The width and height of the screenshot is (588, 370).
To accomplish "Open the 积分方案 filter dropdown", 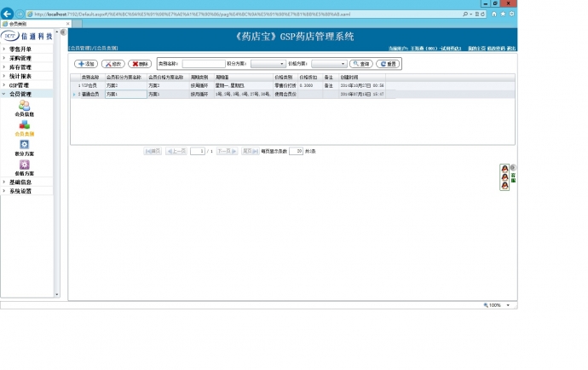I will 268,64.
